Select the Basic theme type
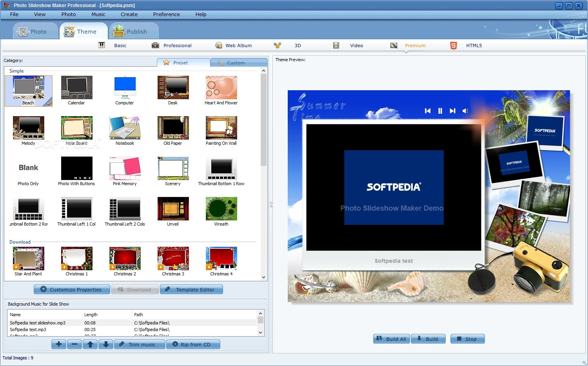 [x=112, y=46]
